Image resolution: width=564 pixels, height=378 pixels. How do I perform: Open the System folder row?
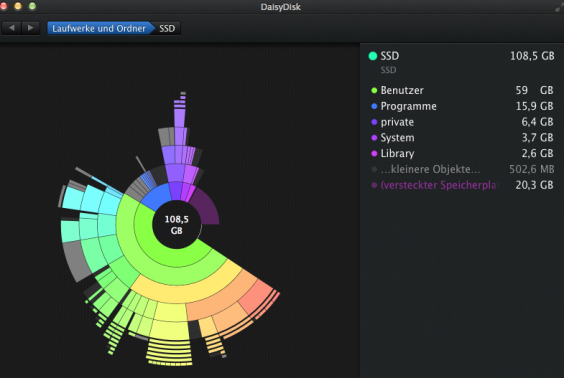point(461,138)
